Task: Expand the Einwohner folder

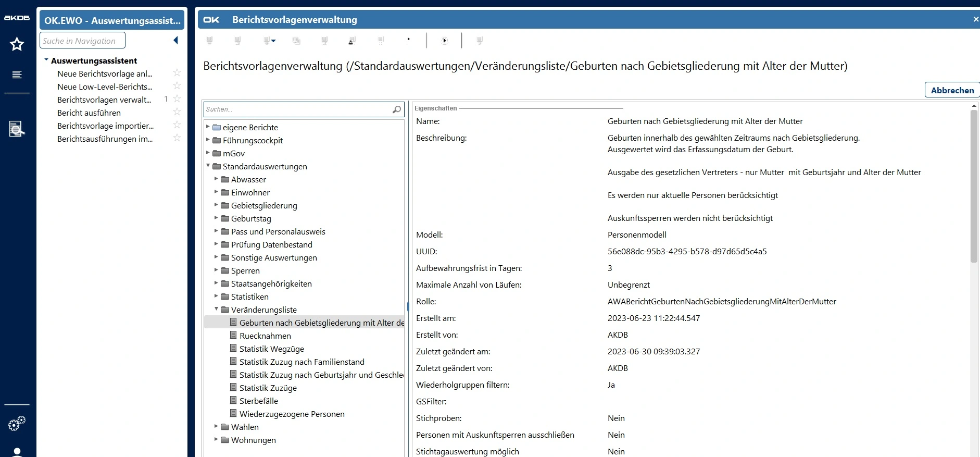Action: coord(216,192)
